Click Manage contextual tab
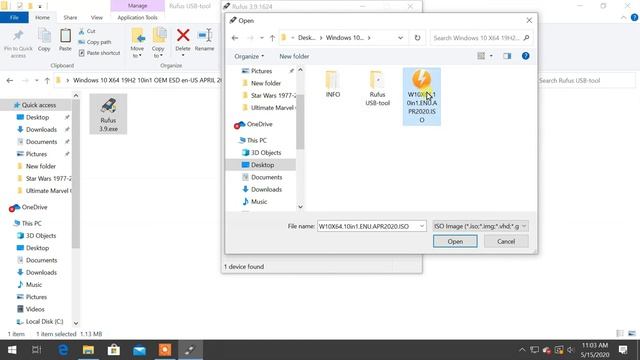This screenshot has width=640, height=360. (x=138, y=6)
